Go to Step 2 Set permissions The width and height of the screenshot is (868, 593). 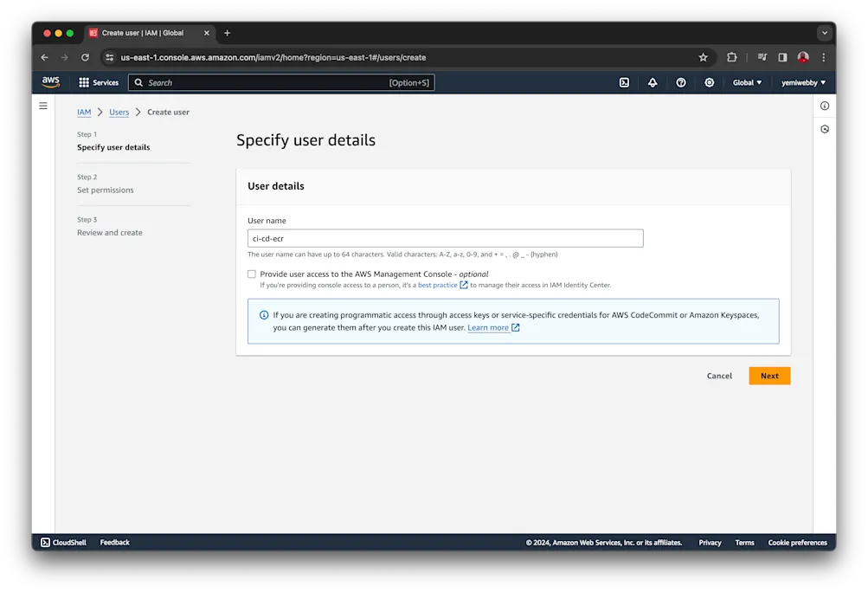(106, 190)
